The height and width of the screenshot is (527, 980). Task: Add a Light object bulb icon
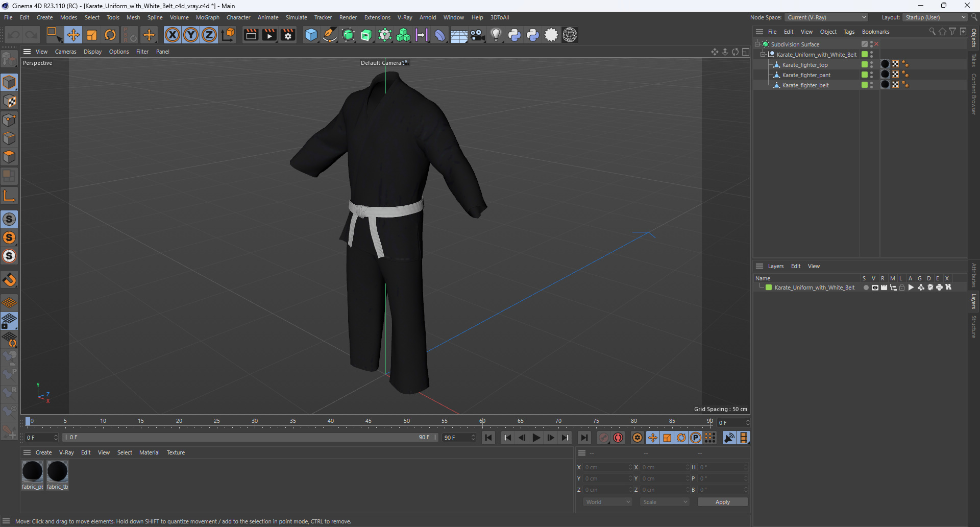tap(496, 35)
